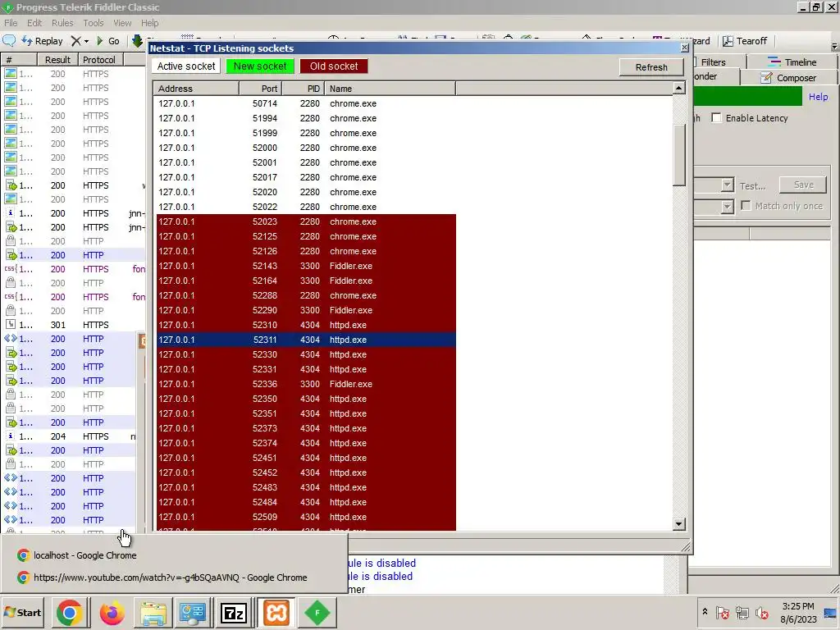Image resolution: width=840 pixels, height=630 pixels.
Task: Open Firefox from the taskbar
Action: pos(112,612)
